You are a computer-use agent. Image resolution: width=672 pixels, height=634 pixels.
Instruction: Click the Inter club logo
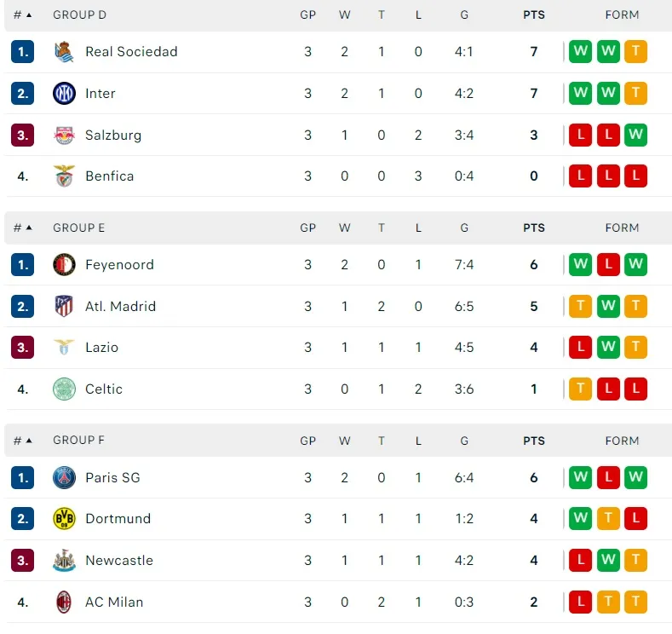(x=64, y=94)
